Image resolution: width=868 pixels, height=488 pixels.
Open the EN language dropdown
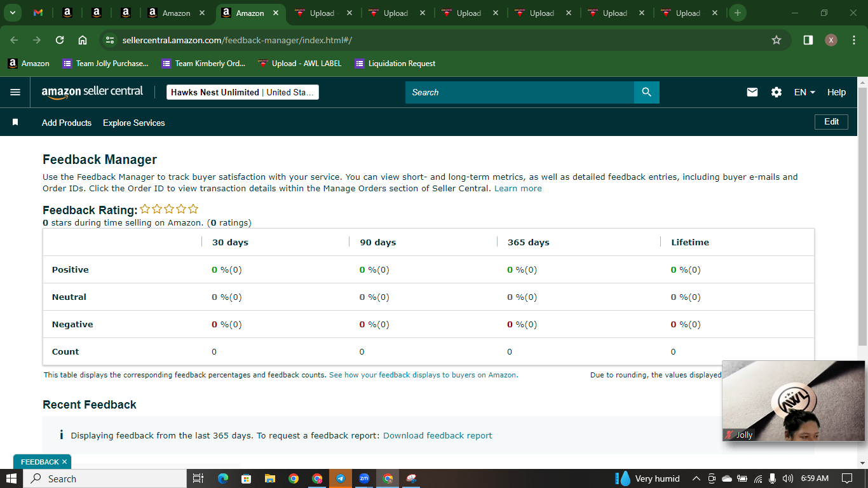(x=804, y=92)
